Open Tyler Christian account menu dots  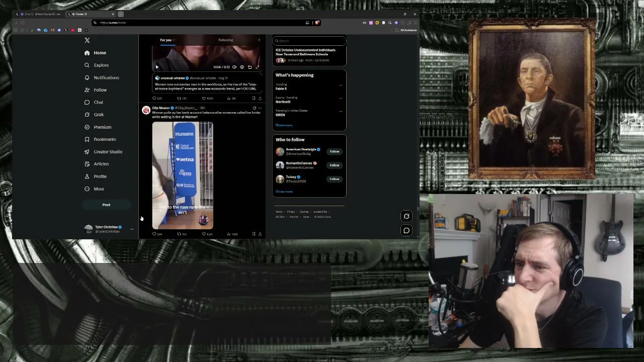132,229
